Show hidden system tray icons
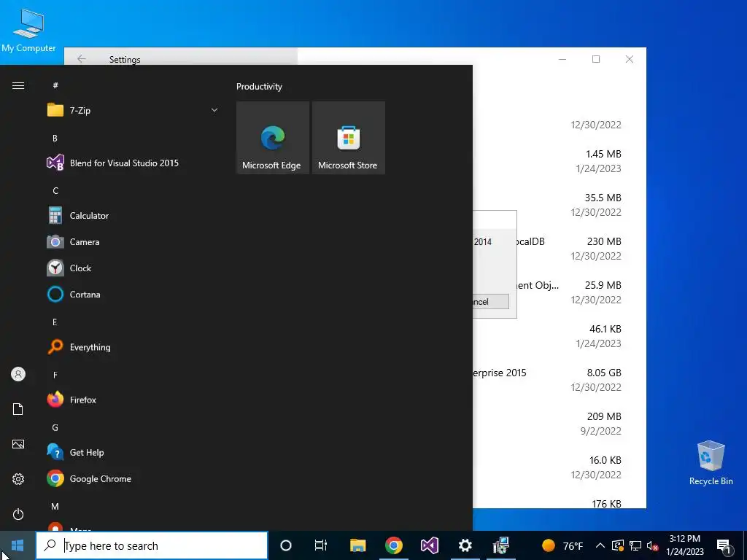 tap(600, 545)
